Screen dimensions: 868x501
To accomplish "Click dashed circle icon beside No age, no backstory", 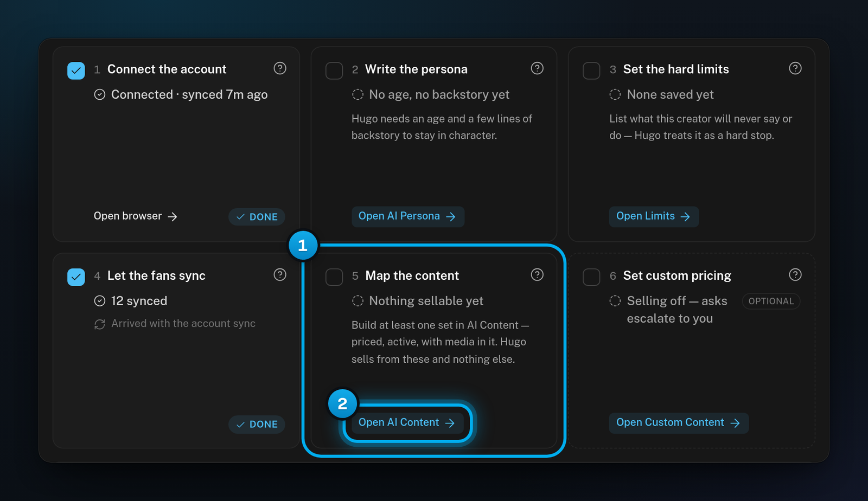I will pos(358,94).
